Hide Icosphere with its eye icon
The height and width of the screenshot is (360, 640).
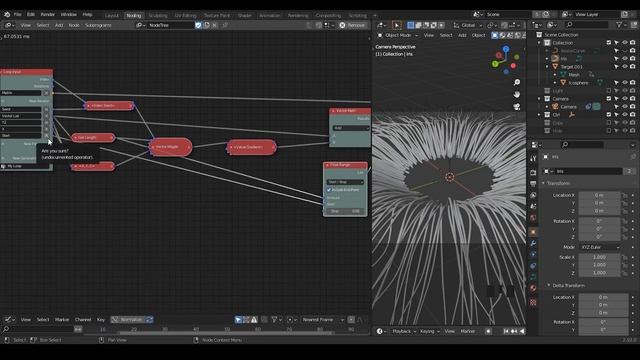point(624,82)
